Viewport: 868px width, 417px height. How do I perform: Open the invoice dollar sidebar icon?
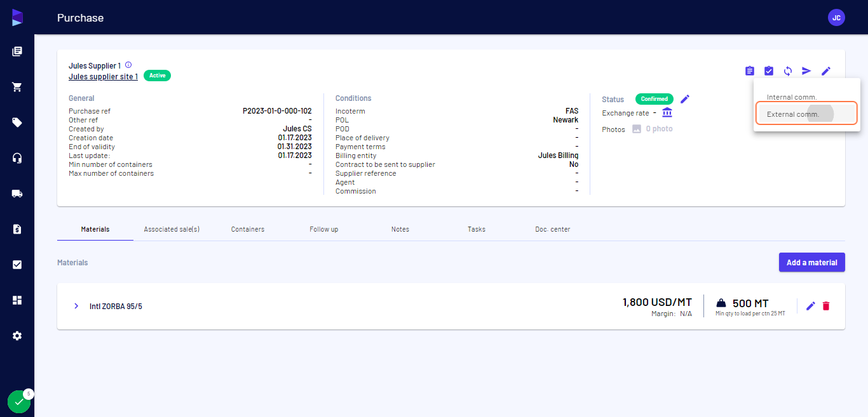pos(17,229)
